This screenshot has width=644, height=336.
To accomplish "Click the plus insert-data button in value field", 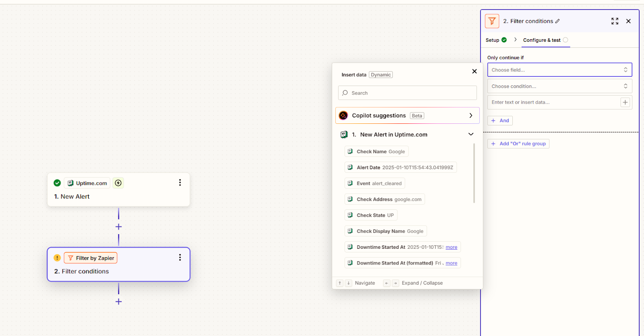I will (625, 102).
